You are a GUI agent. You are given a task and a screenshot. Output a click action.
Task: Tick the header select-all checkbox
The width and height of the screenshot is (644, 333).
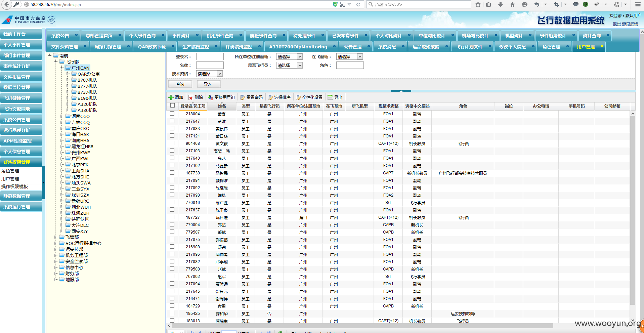tap(172, 106)
